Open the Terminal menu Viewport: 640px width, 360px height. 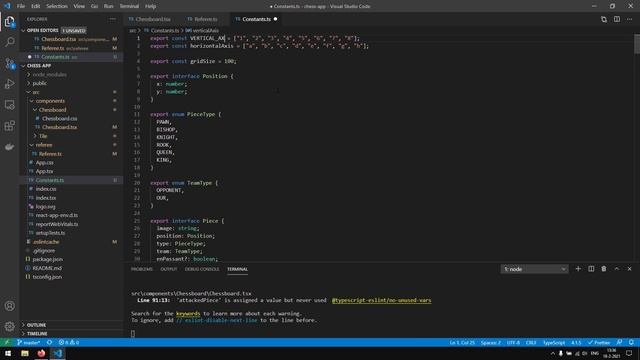(129, 6)
